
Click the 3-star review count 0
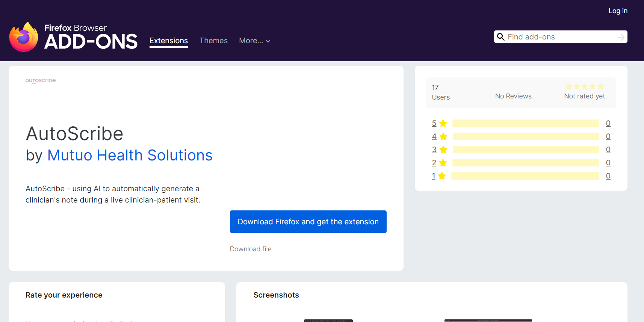608,150
